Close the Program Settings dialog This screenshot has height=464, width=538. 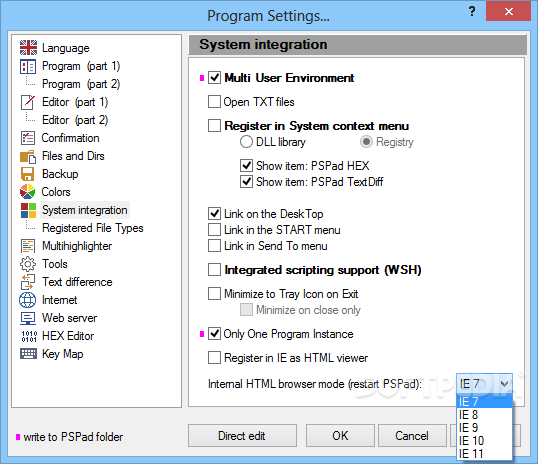pyautogui.click(x=508, y=12)
